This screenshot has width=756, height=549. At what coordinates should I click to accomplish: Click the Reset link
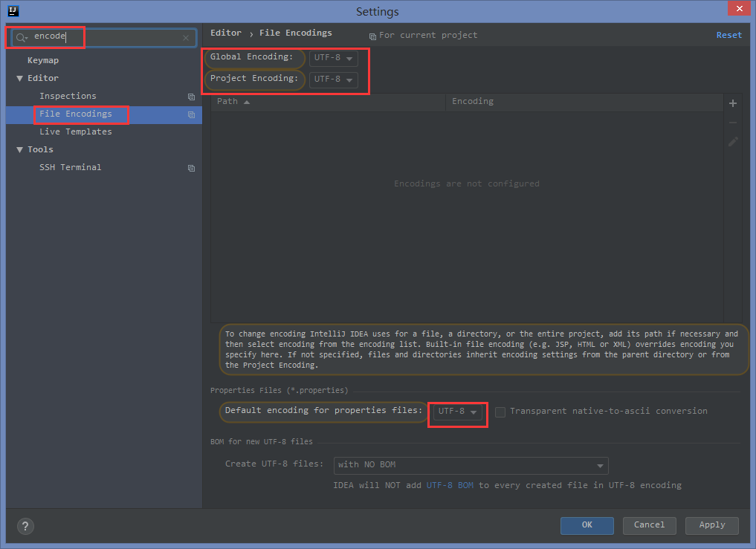[x=729, y=35]
